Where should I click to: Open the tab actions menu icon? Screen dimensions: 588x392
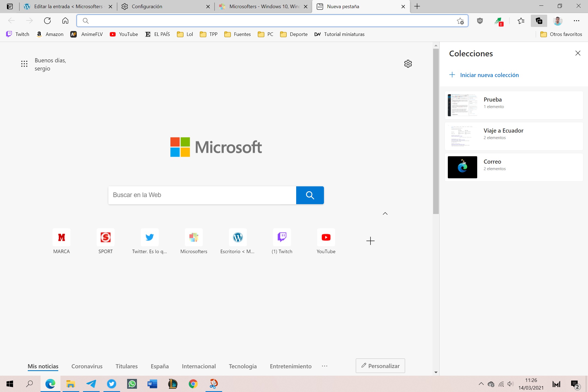pyautogui.click(x=10, y=6)
